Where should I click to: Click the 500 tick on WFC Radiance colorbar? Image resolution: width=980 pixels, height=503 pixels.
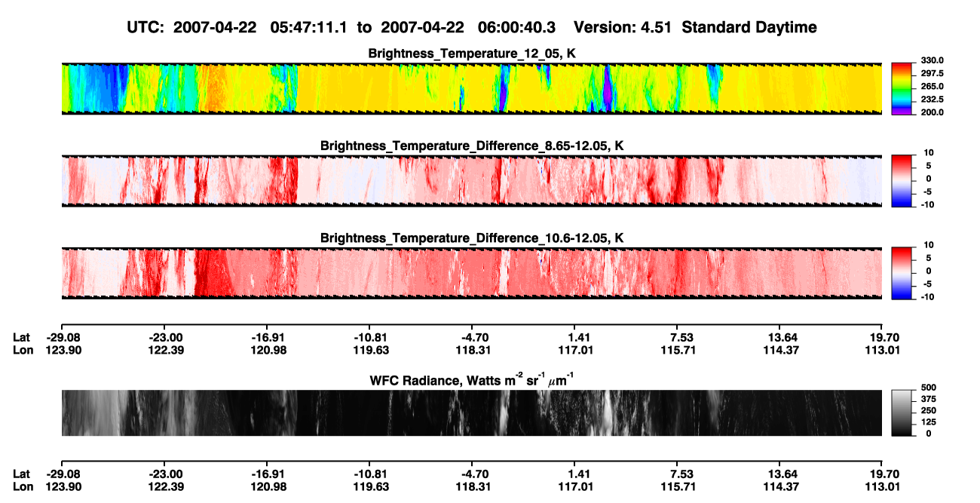point(930,388)
